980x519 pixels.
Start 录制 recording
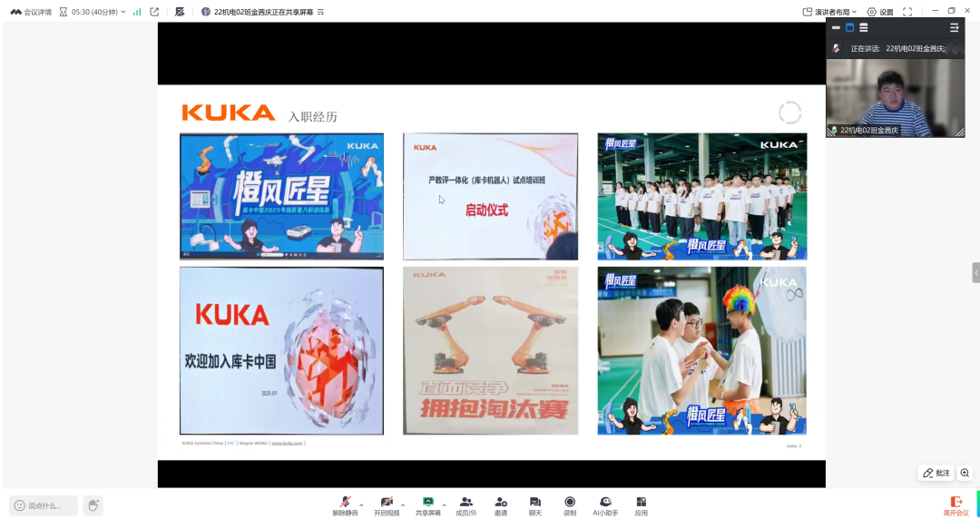[569, 506]
